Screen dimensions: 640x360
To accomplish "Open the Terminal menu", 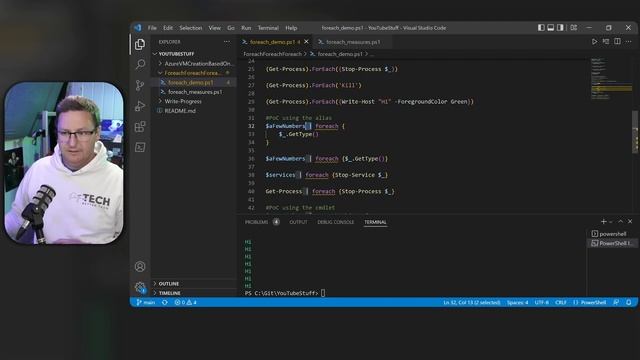I will tap(268, 28).
